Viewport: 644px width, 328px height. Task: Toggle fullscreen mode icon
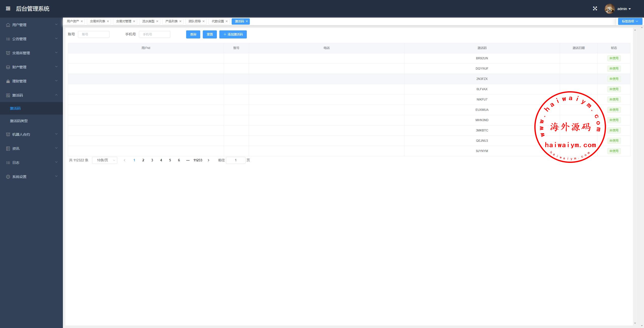point(595,9)
